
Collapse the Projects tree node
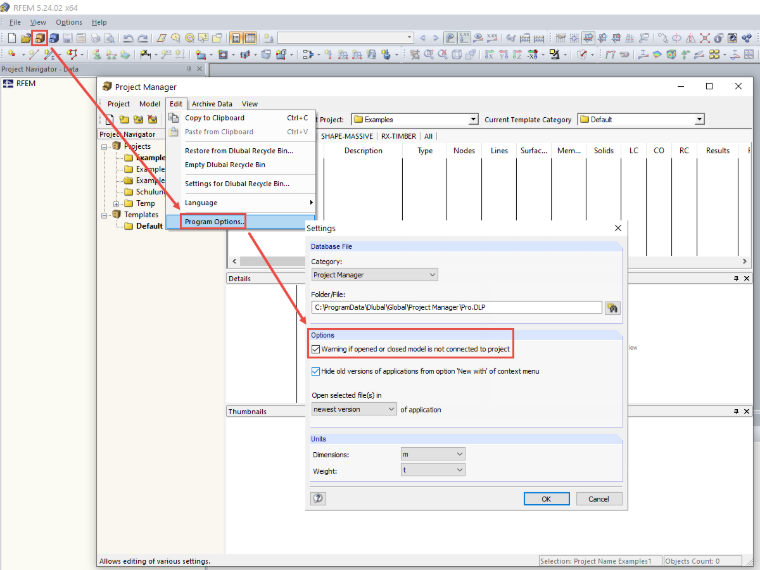point(104,146)
